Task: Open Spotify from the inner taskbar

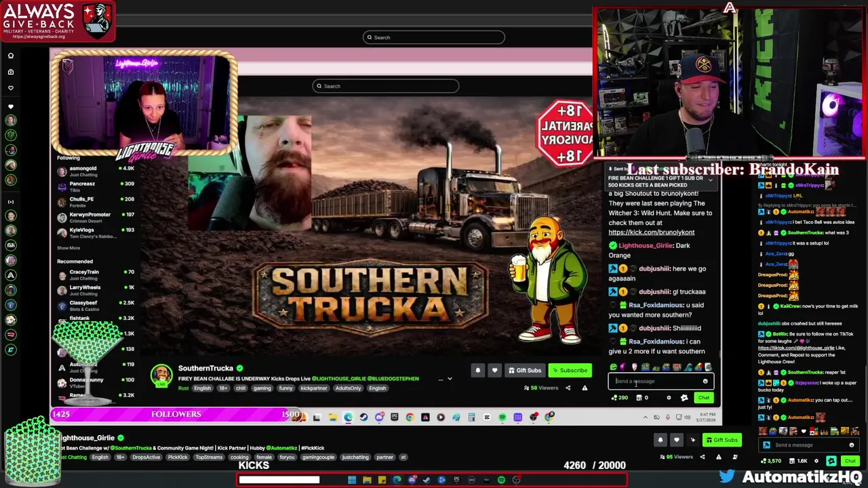Action: pos(502,417)
